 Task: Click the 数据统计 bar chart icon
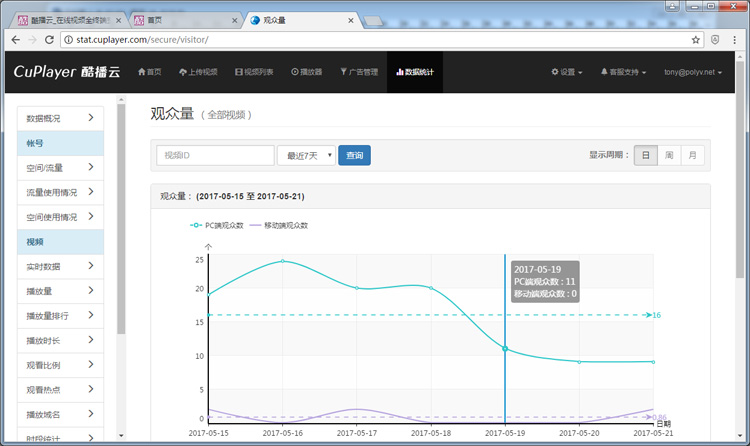click(400, 72)
